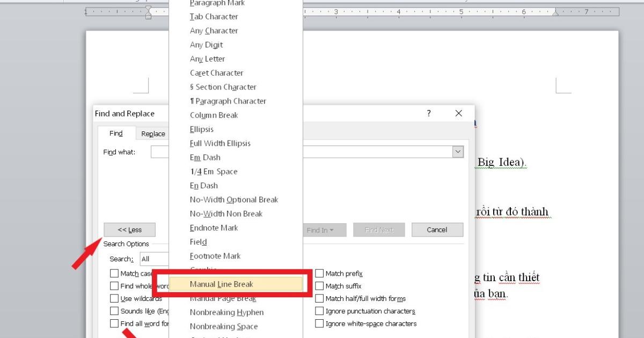644x338 pixels.
Task: Select "Footnote Mark" special character
Action: (215, 256)
